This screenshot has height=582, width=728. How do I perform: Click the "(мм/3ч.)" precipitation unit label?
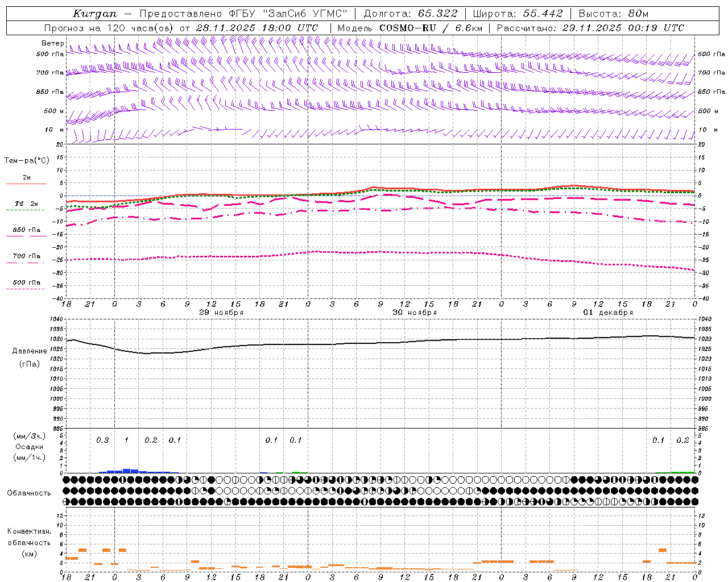pos(30,436)
